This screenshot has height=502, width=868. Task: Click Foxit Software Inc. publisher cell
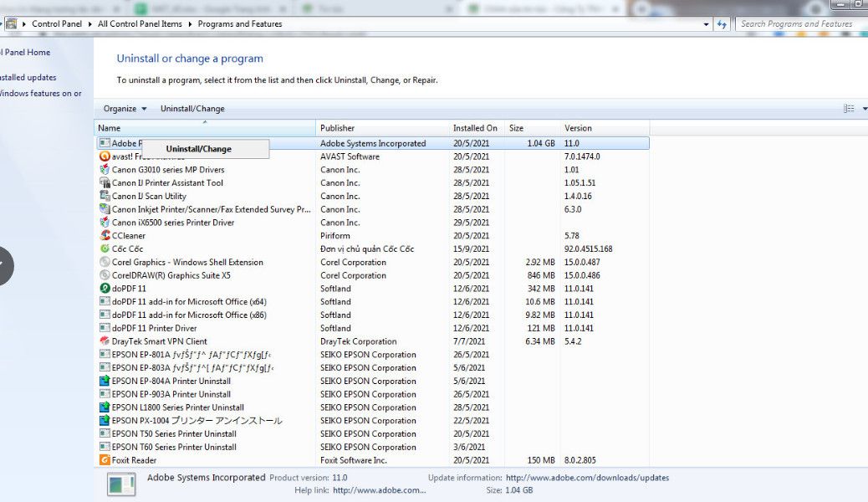coord(353,460)
